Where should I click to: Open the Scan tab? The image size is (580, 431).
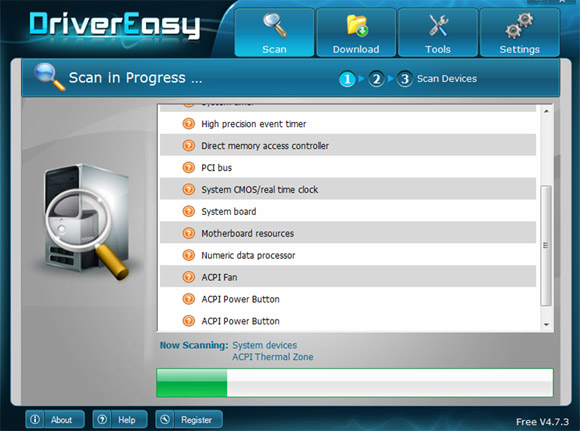coord(274,33)
